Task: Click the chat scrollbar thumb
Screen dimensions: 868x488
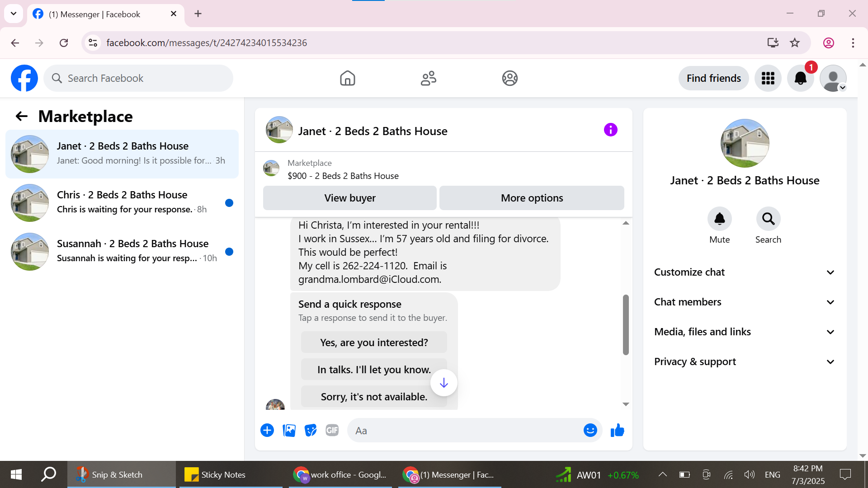Action: point(626,324)
